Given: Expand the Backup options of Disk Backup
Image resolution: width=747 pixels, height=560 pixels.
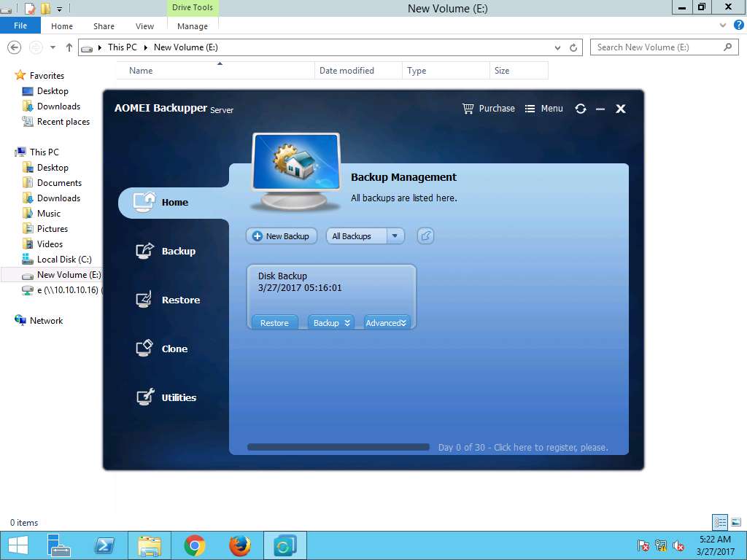Looking at the screenshot, I should pyautogui.click(x=331, y=323).
